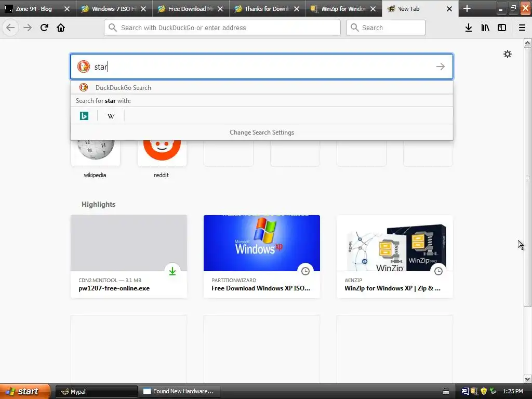532x399 pixels.
Task: Open a new tab with plus button
Action: [467, 8]
